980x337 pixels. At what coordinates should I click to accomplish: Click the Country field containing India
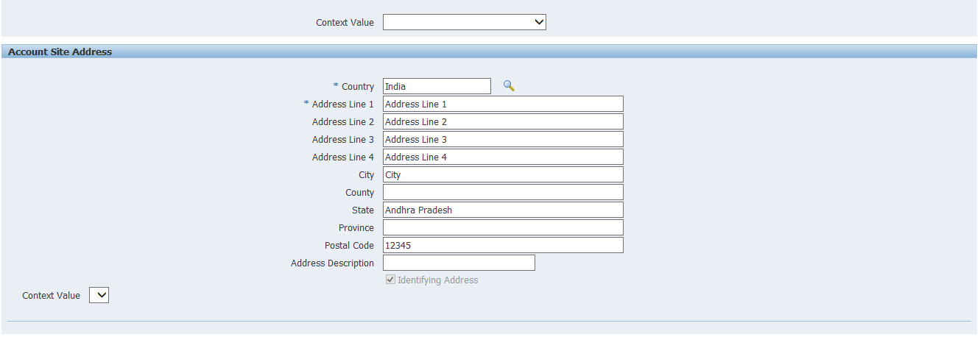point(437,86)
